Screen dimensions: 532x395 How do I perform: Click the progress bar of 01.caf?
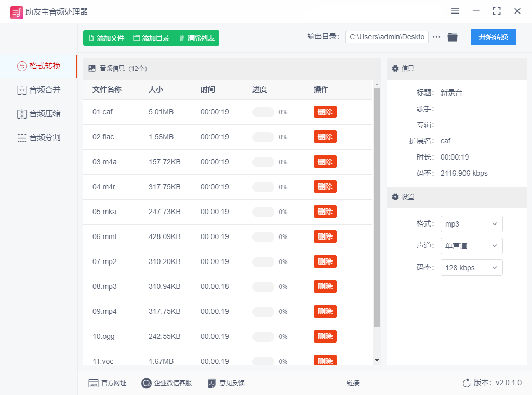pyautogui.click(x=263, y=112)
